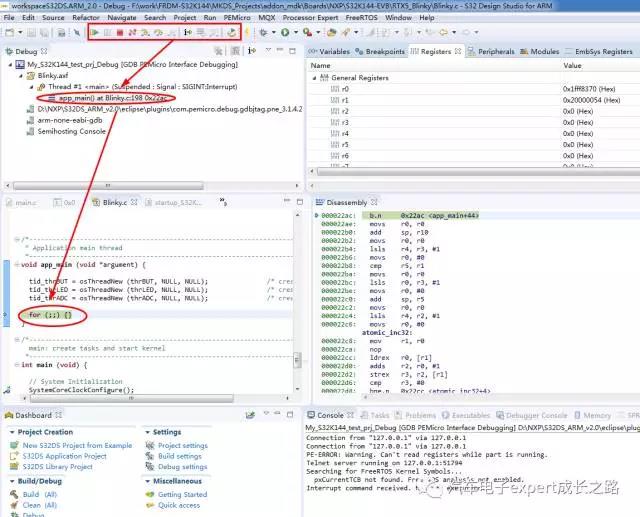Select the startup_S32K editor tab

pos(173,202)
